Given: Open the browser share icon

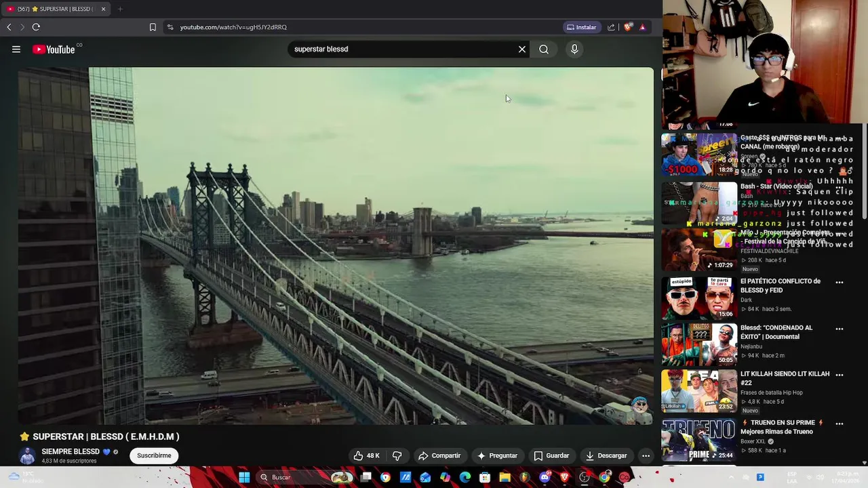Looking at the screenshot, I should click(x=611, y=27).
